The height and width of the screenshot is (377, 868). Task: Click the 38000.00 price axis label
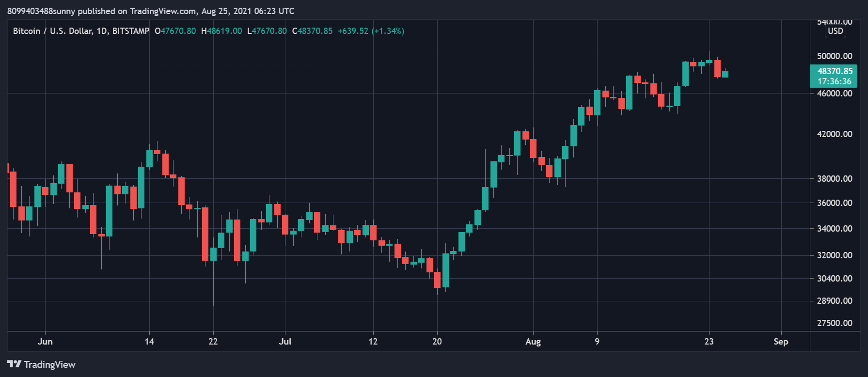click(835, 179)
